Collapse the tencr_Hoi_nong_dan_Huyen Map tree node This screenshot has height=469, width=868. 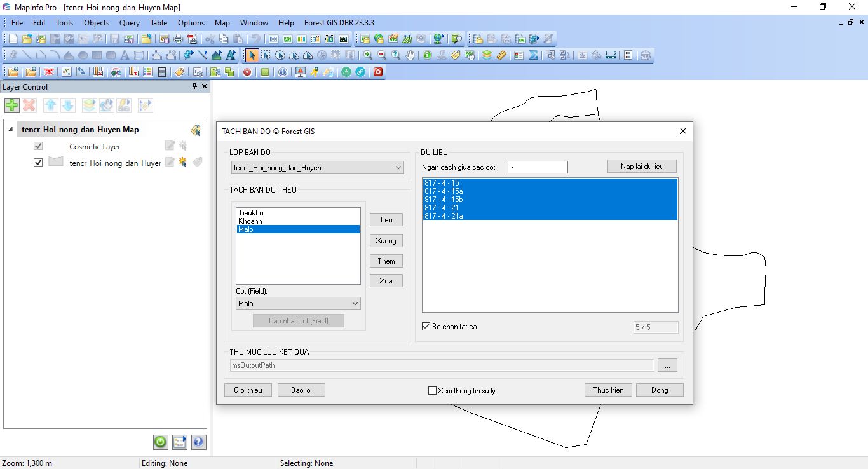pyautogui.click(x=10, y=130)
